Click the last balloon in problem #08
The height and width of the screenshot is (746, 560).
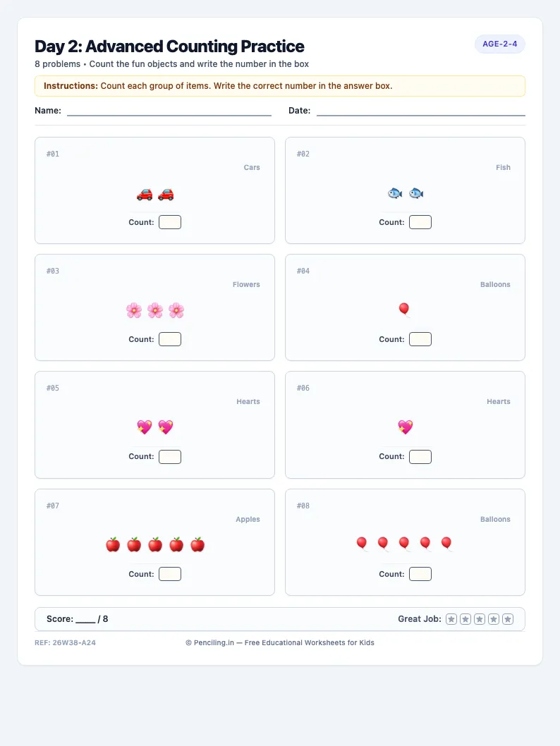coord(446,544)
